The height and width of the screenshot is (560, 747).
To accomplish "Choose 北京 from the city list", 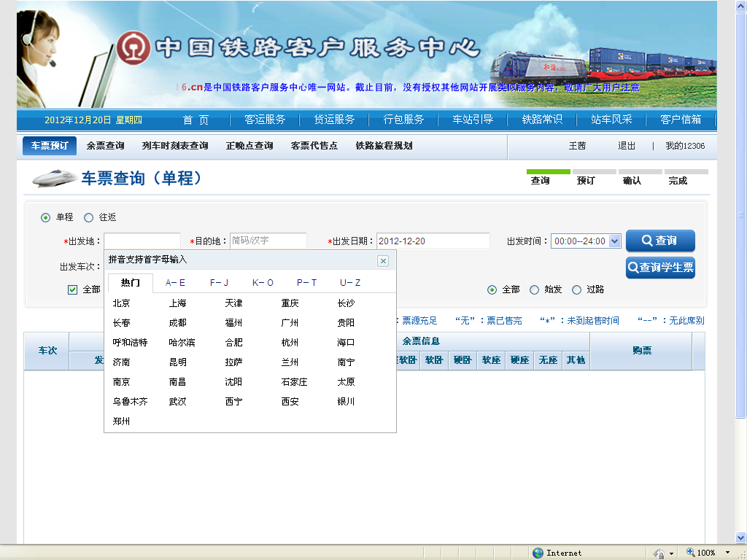I will 121,303.
